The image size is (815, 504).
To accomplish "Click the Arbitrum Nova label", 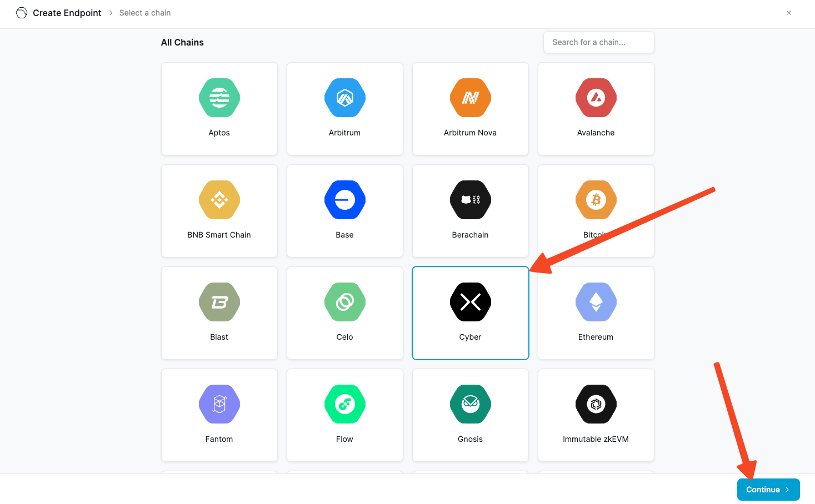I will [471, 133].
